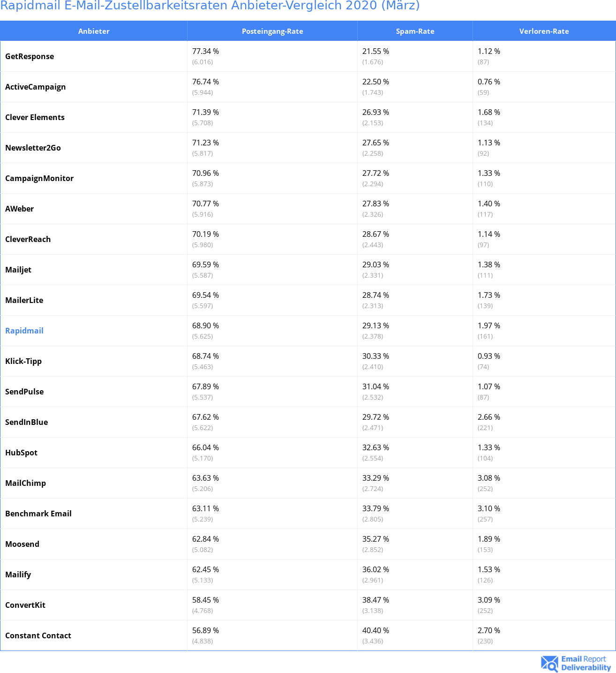The height and width of the screenshot is (673, 616).
Task: Click GetResponse inbox rate 77.34 %
Action: [205, 51]
